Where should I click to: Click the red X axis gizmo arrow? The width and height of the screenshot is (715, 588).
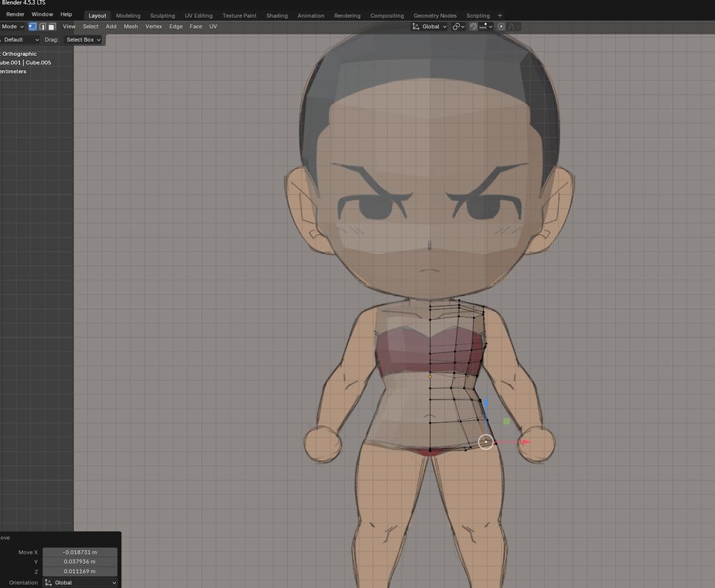[x=526, y=441]
